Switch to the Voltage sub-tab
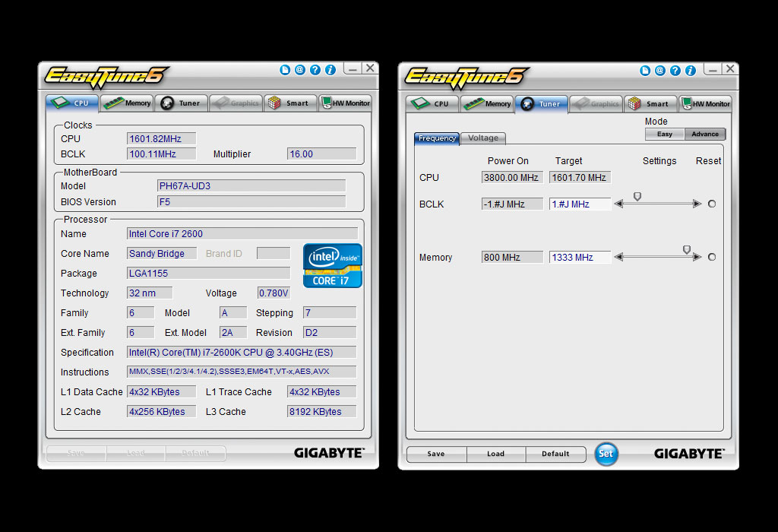Screen dimensions: 778x532 pyautogui.click(x=482, y=138)
